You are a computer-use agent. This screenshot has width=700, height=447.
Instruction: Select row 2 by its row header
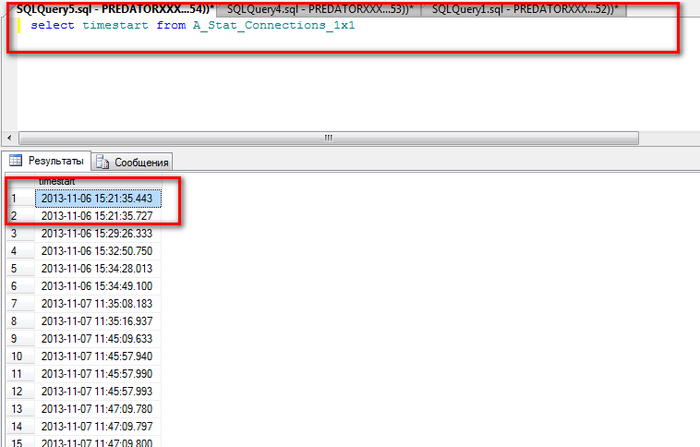17,215
